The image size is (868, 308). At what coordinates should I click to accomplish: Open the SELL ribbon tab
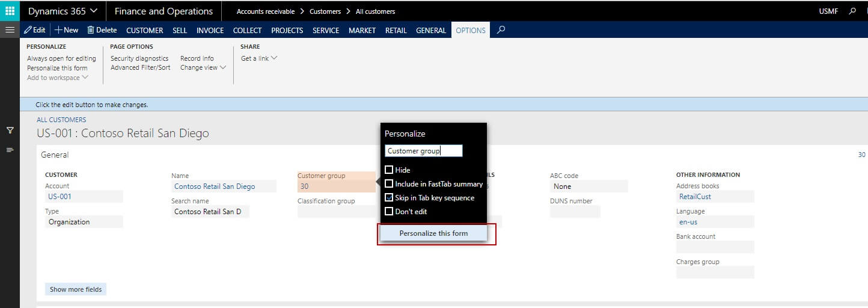pyautogui.click(x=180, y=30)
